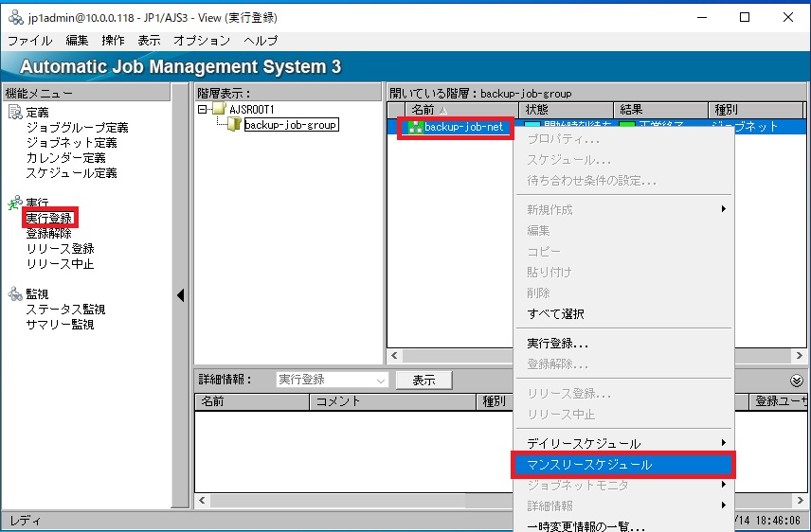Select 登録解除 in function menu
811x532 pixels.
(x=48, y=233)
